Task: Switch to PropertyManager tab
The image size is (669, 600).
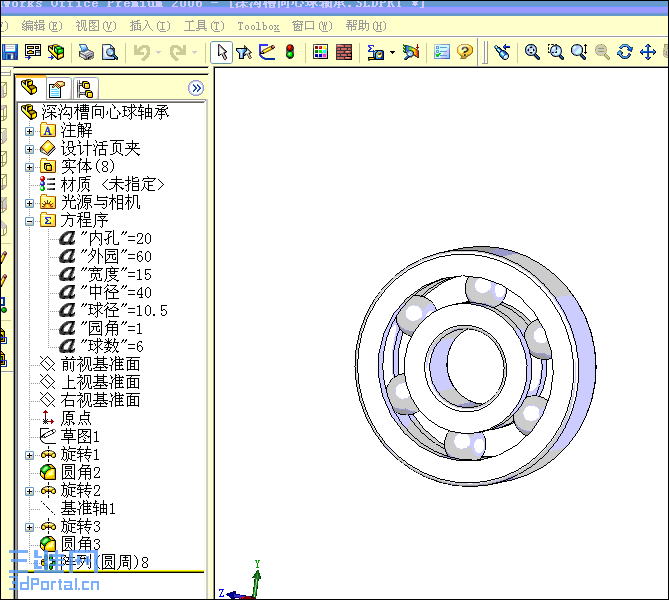Action: 58,89
